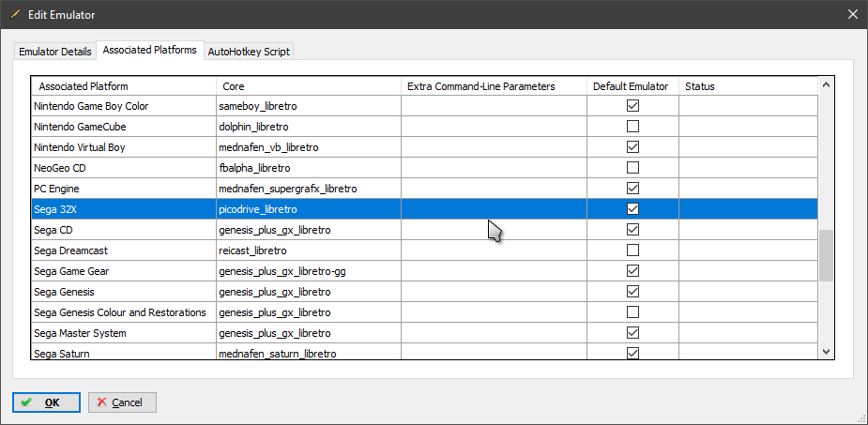Click the mednafen_supergrafx_libretro core cell
The height and width of the screenshot is (425, 868).
309,189
